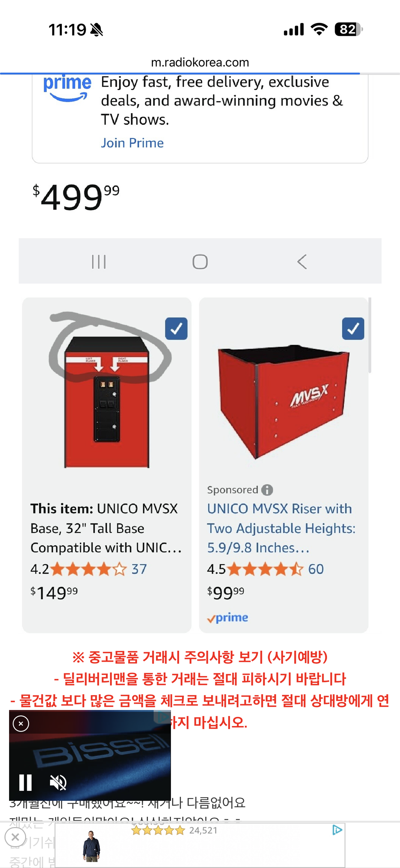This screenshot has height=868, width=400.
Task: Click the 37 ratings count
Action: (x=139, y=569)
